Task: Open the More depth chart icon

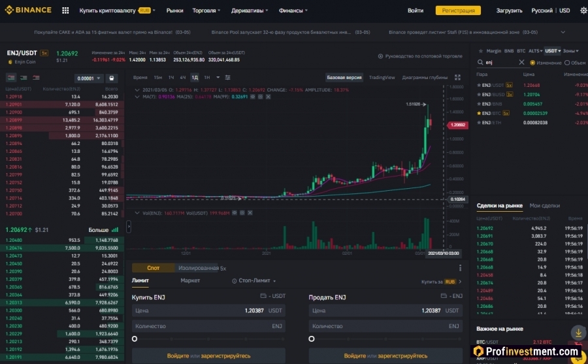Action: point(115,229)
